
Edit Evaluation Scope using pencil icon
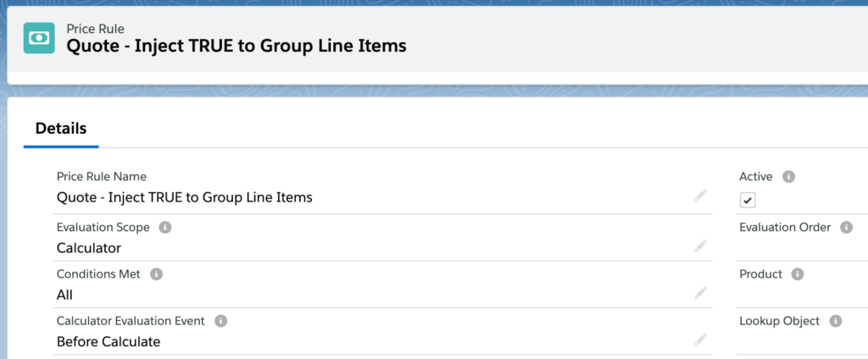pos(701,246)
